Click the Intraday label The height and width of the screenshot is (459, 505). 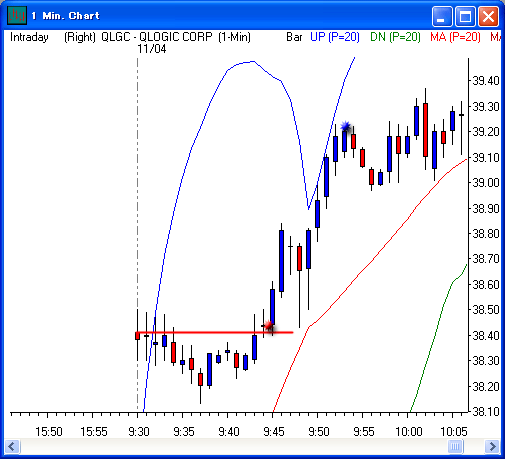click(x=29, y=37)
